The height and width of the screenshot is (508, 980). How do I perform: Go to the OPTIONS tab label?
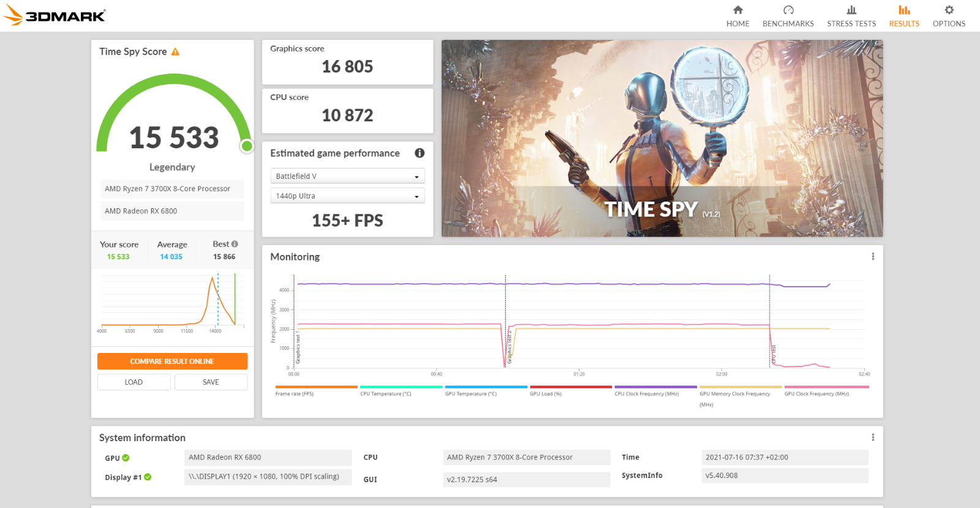pos(949,24)
